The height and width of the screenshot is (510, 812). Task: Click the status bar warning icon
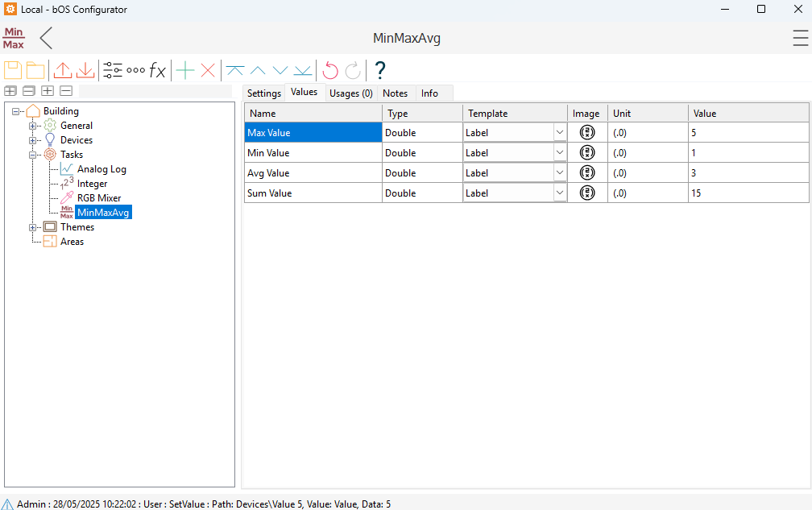[7, 504]
